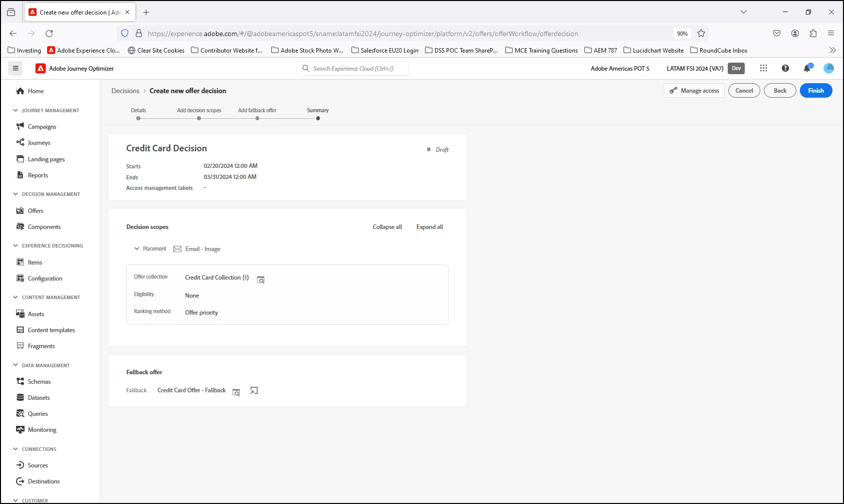Click Manage access button
The image size is (844, 504).
click(x=694, y=91)
